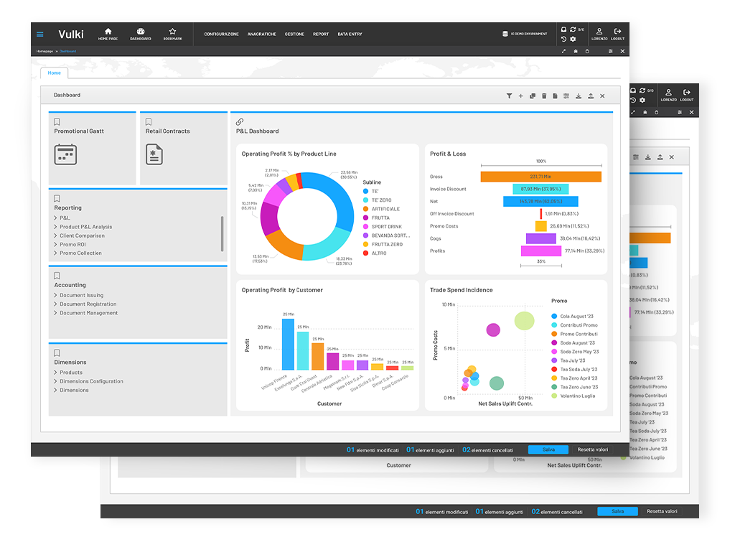Expand the Product P&L Analysis item
Screen dimensions: 735x560
click(85, 227)
